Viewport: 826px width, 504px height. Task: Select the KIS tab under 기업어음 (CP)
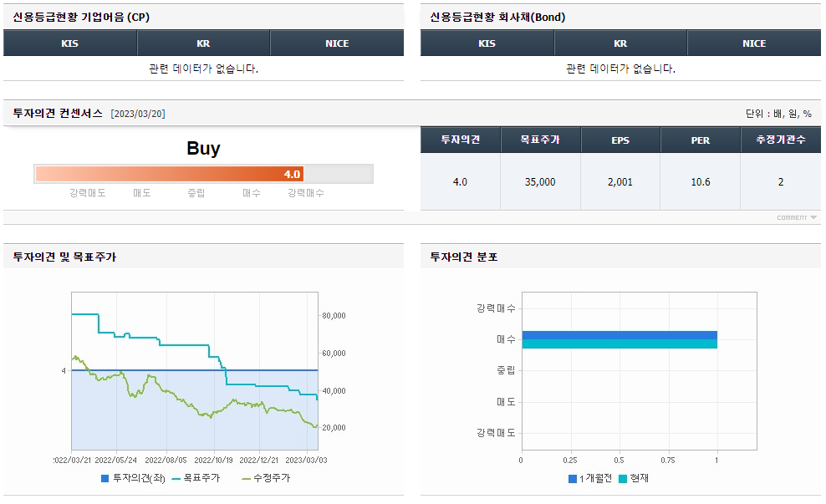69,43
